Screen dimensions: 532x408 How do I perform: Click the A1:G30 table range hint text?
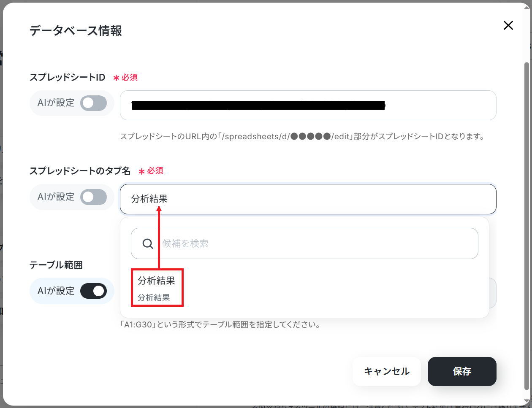pos(220,324)
